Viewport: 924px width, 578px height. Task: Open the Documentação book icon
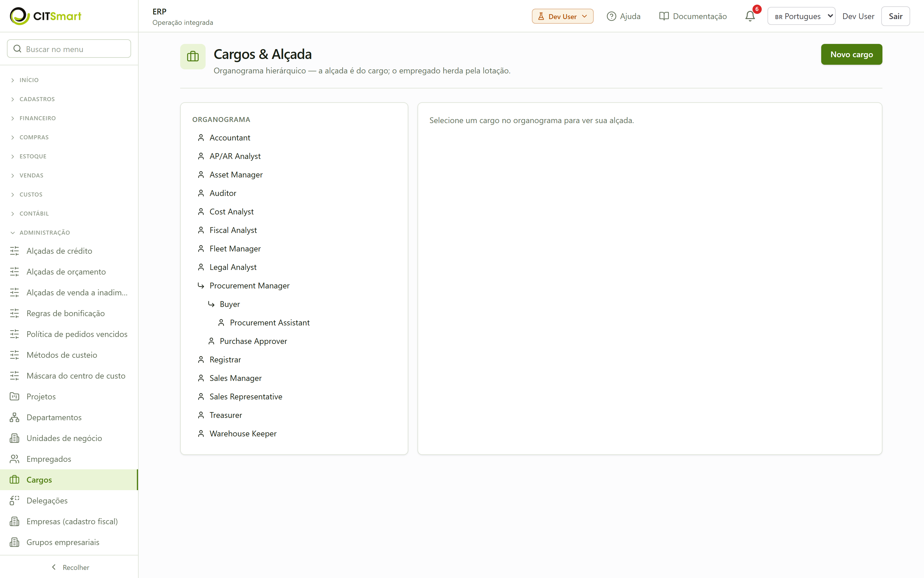click(664, 16)
